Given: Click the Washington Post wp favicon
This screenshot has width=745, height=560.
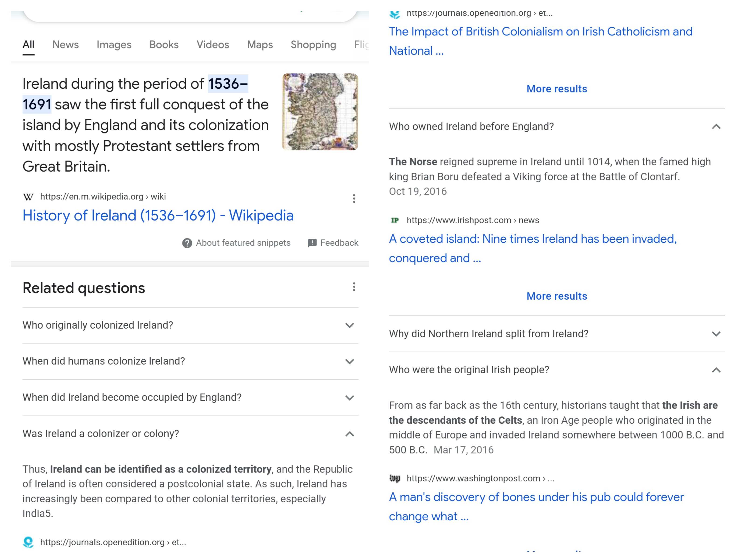Looking at the screenshot, I should pos(395,479).
